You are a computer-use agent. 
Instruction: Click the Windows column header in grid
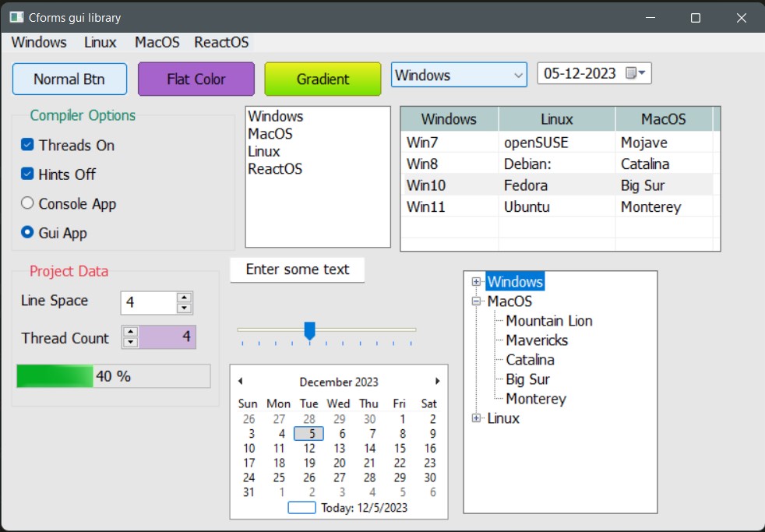[x=449, y=119]
